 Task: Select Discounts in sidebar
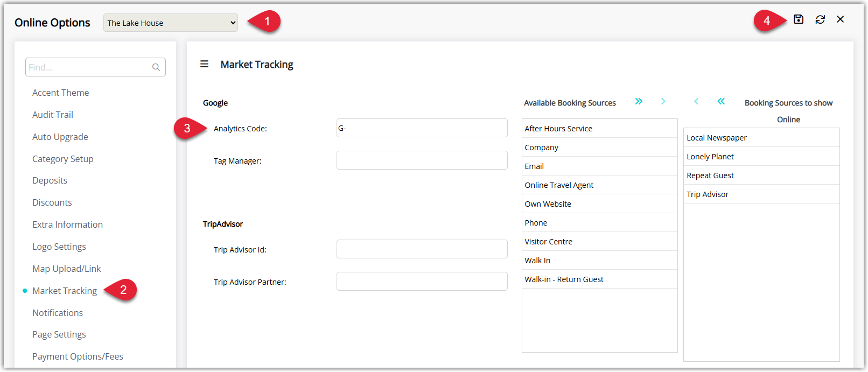52,202
